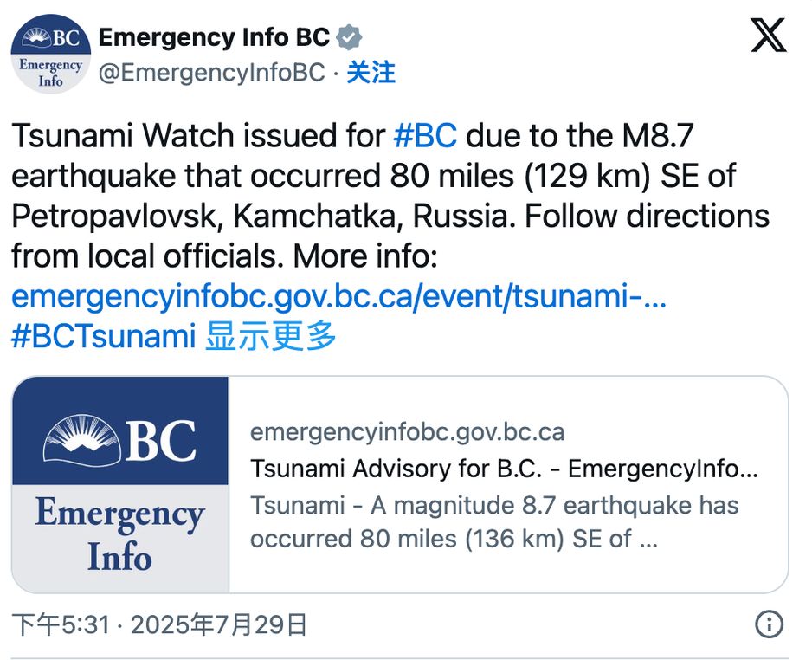Screen dimensions: 812x660
Task: Expand the tweet with 显示更多
Action: [271, 336]
